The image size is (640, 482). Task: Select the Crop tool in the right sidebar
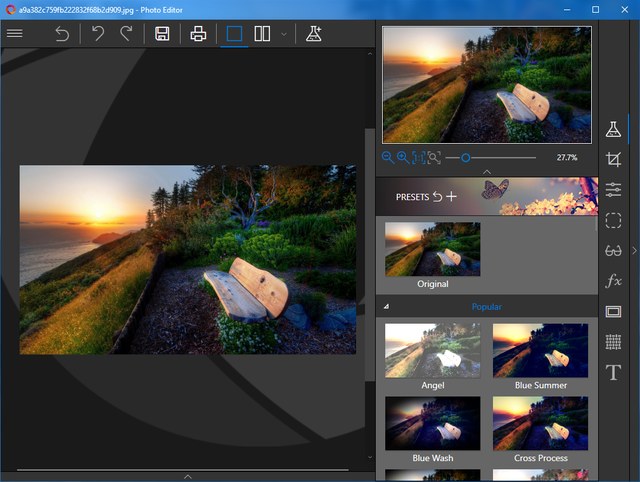coord(613,160)
